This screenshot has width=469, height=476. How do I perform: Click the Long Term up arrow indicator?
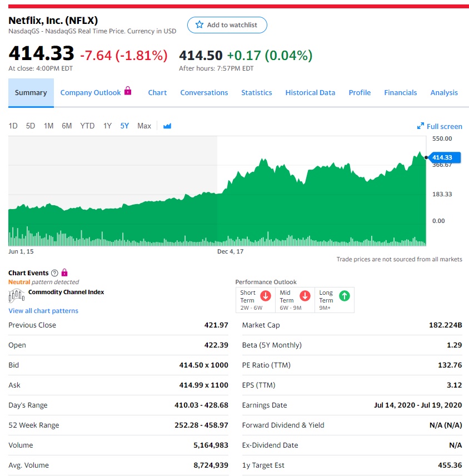pos(345,296)
